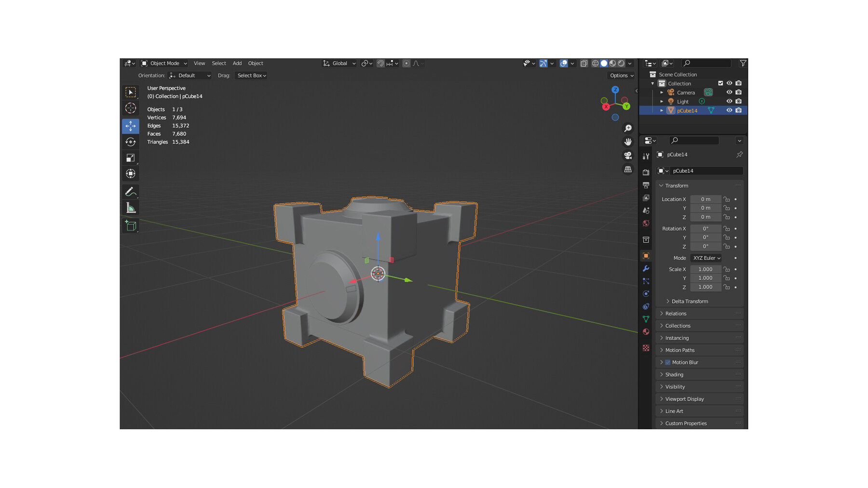Open the Select menu in the header
Viewport: 868px width, 488px height.
coord(218,63)
